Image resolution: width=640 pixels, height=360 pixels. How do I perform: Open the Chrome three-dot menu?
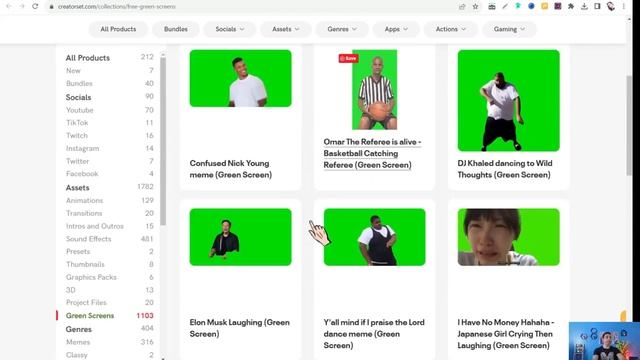(x=624, y=6)
